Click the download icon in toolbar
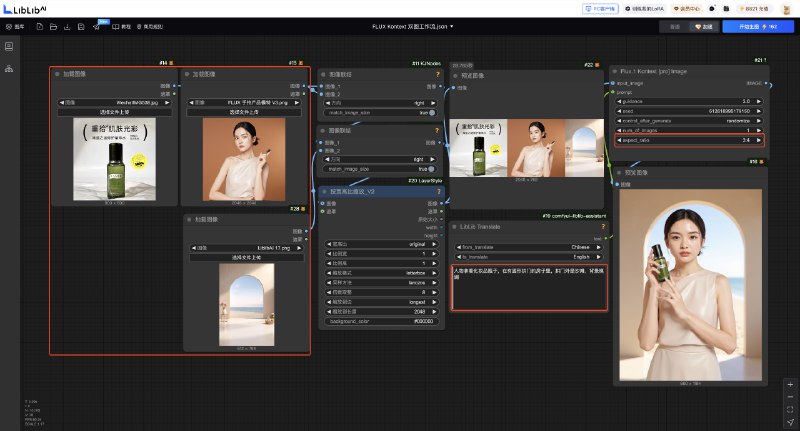The height and width of the screenshot is (431, 800). [x=67, y=27]
